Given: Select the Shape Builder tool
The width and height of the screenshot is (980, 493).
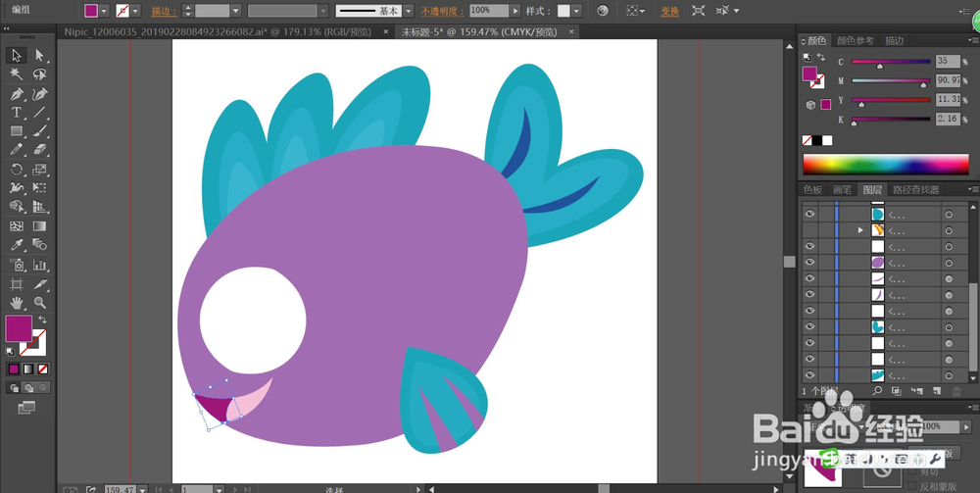Looking at the screenshot, I should 17,206.
